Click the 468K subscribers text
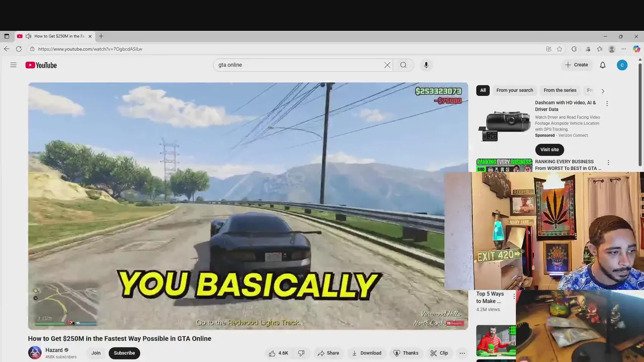644x362 pixels. [x=61, y=357]
